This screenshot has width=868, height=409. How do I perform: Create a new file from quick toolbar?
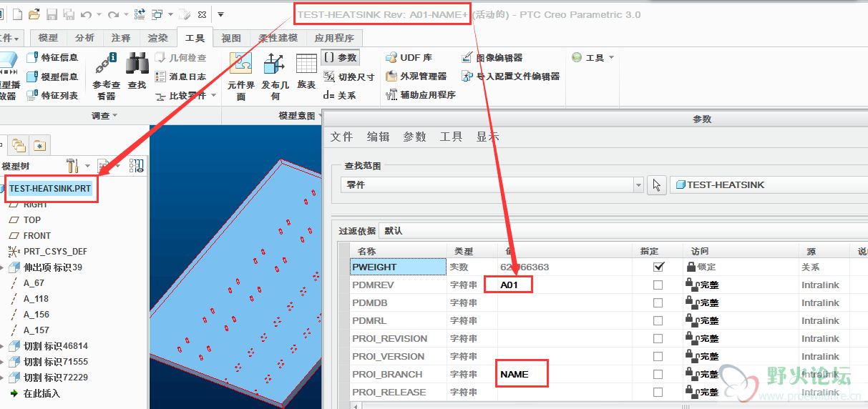[17, 14]
